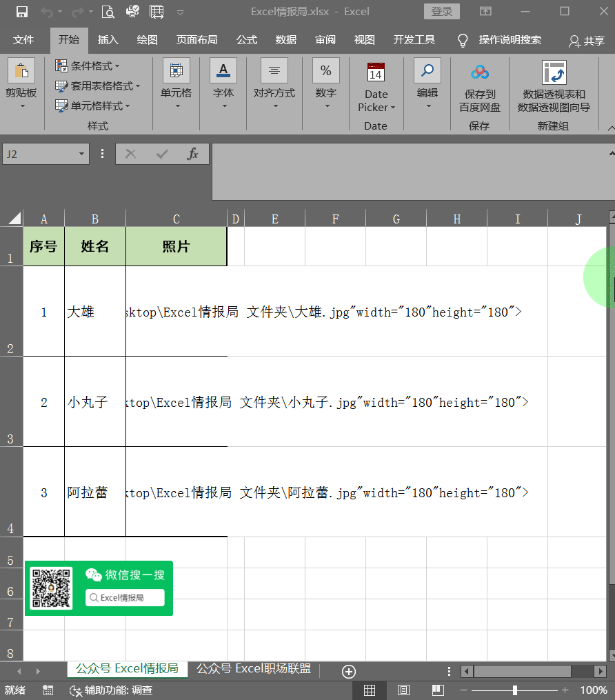Click the Cancel X button in formula bar
This screenshot has height=700, width=615.
pos(131,154)
